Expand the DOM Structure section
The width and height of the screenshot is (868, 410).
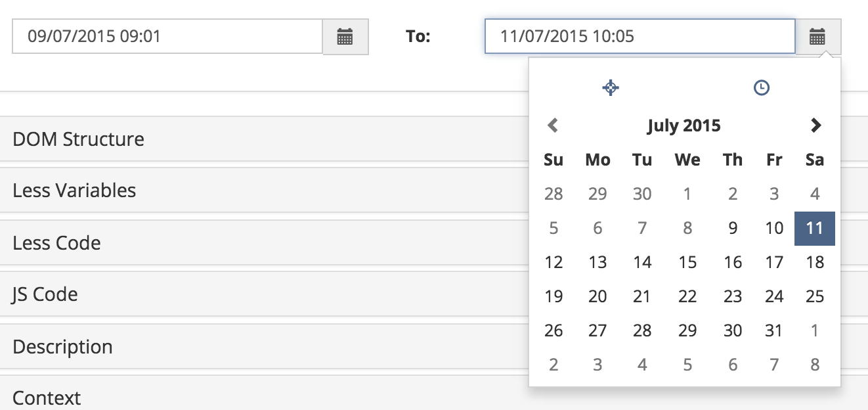point(79,139)
